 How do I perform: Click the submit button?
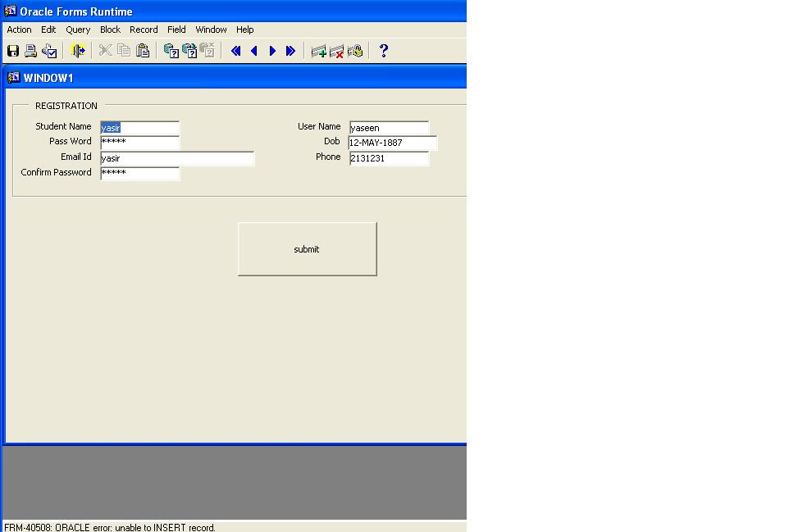pyautogui.click(x=307, y=249)
